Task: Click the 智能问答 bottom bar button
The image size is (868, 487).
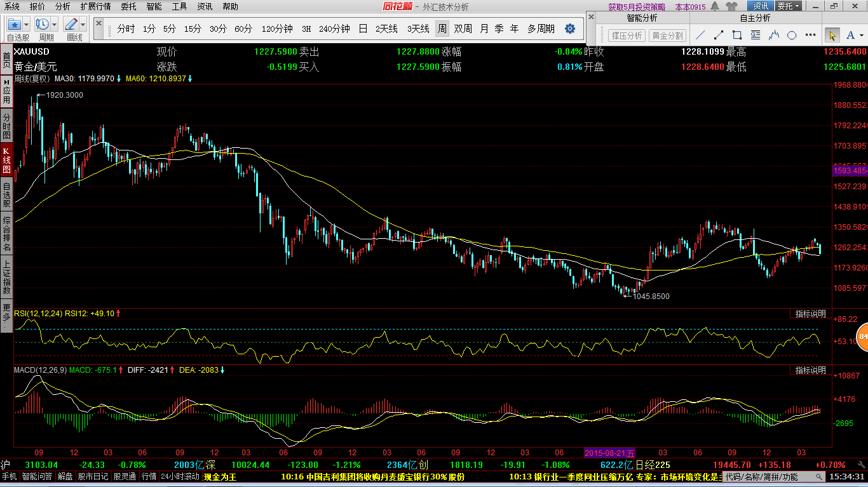Action: click(x=37, y=476)
